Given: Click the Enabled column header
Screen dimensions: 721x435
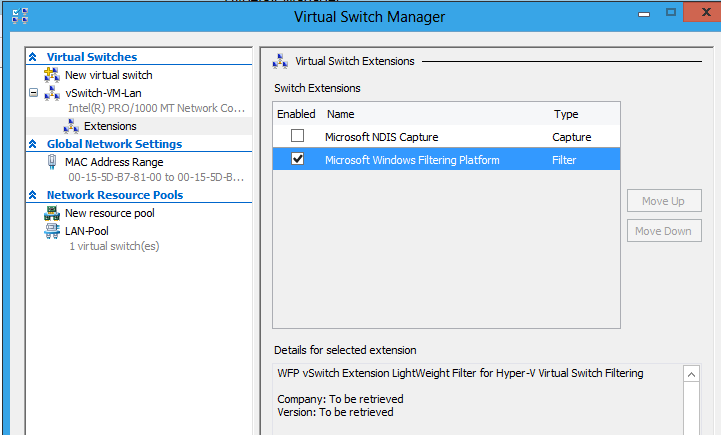Looking at the screenshot, I should click(x=296, y=114).
